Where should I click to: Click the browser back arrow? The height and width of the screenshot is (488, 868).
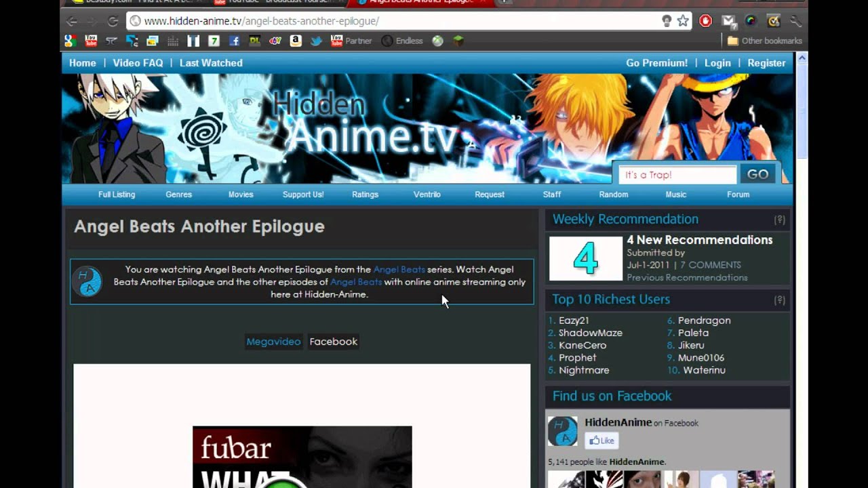[x=71, y=21]
